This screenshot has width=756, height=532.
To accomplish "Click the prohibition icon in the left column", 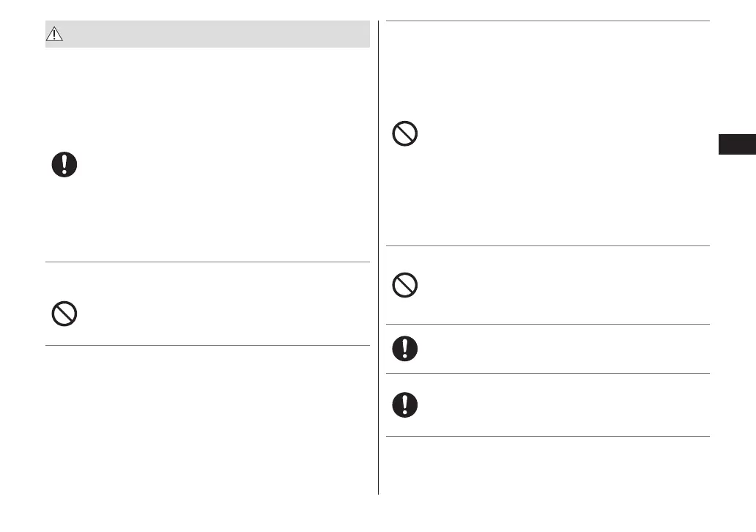I will (64, 314).
